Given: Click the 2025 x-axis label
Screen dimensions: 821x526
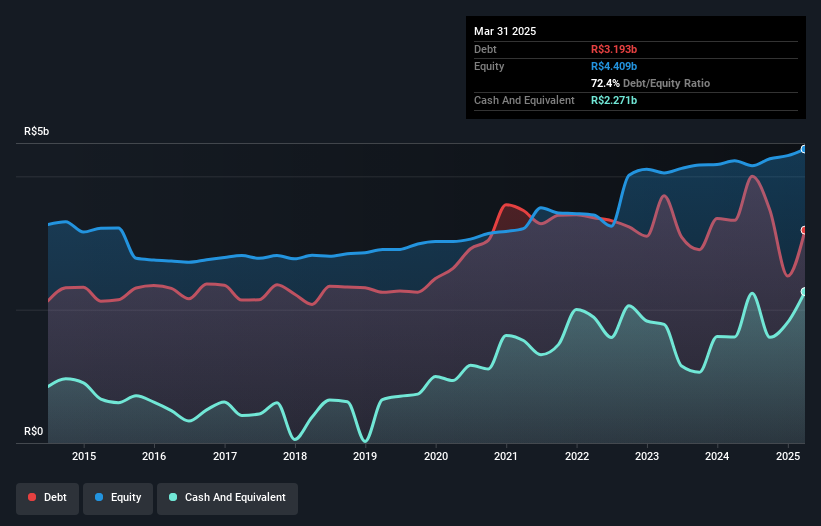Looking at the screenshot, I should [788, 456].
